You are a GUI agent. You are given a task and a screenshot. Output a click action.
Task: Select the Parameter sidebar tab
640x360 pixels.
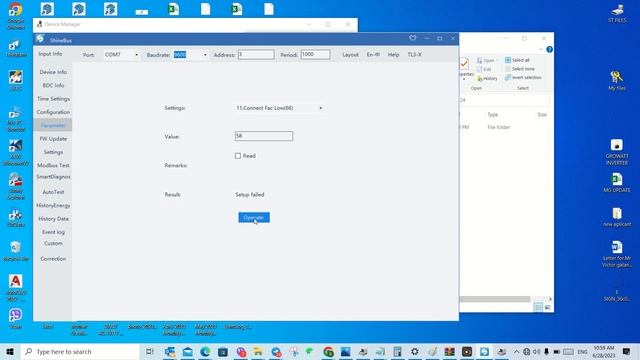pyautogui.click(x=53, y=125)
